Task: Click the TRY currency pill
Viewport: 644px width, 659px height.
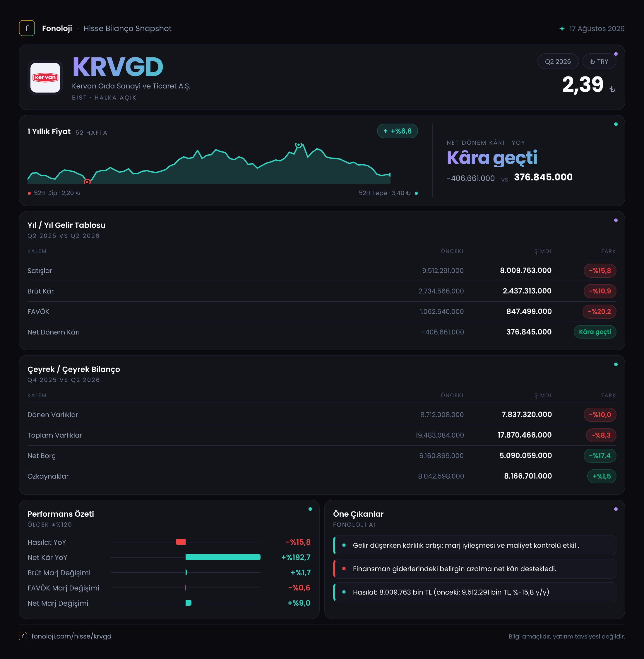Action: point(599,61)
